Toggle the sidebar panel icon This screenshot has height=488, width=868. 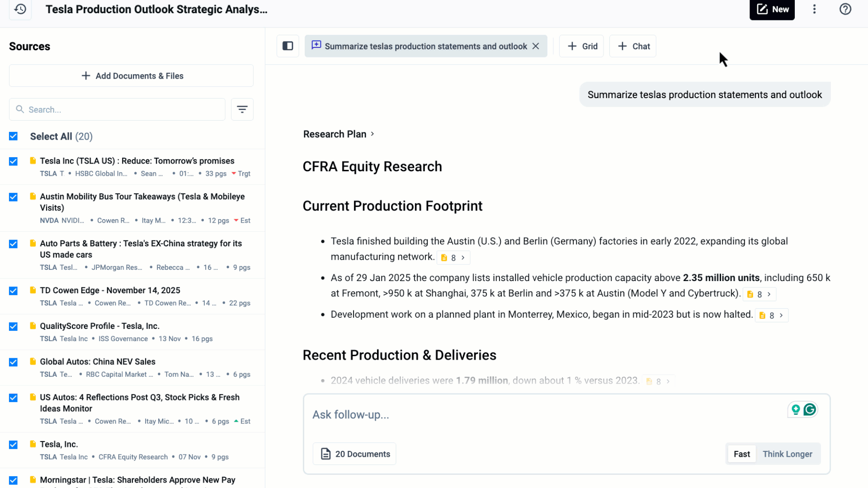pyautogui.click(x=288, y=46)
